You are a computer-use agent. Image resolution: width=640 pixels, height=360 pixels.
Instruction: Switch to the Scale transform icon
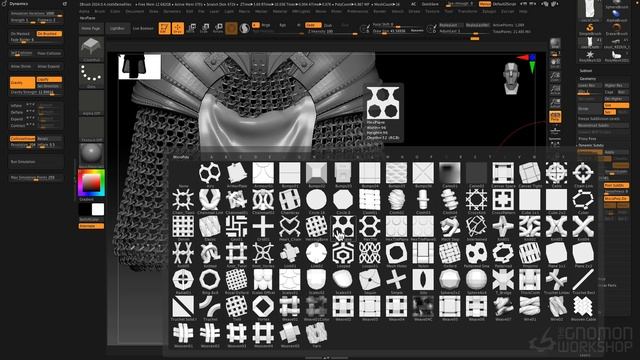click(x=205, y=28)
